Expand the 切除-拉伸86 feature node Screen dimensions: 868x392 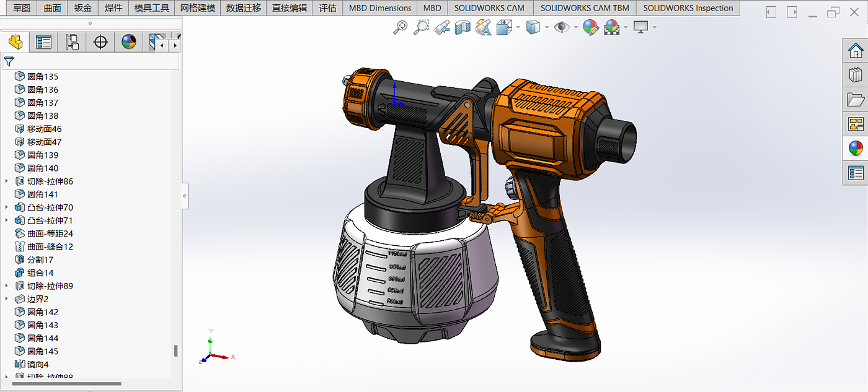click(7, 181)
